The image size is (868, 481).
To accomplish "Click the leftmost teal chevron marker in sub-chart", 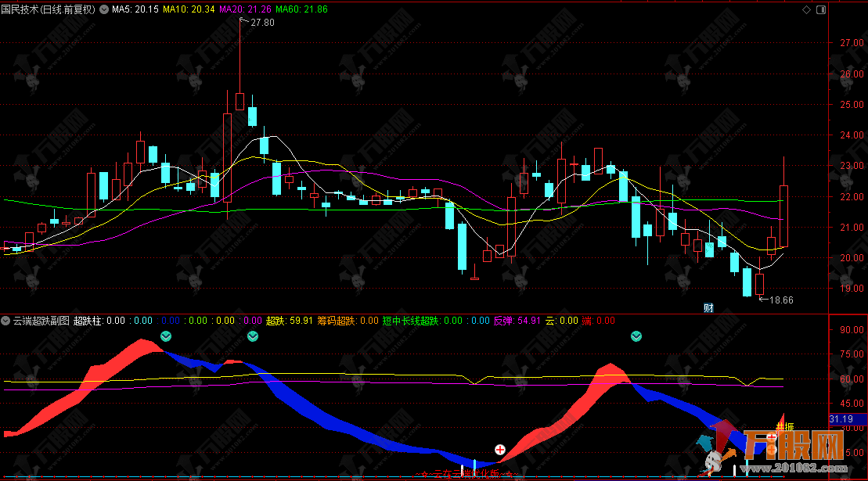I will (x=166, y=336).
